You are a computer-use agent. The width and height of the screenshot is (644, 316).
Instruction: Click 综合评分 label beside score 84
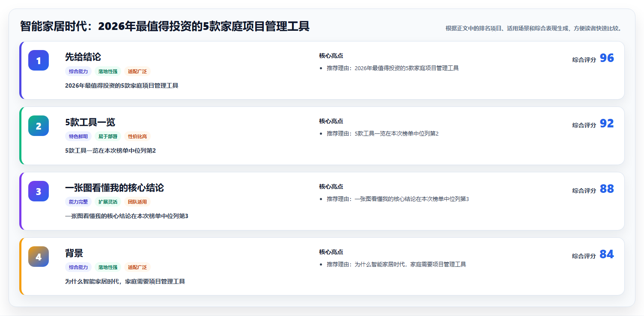tap(584, 256)
